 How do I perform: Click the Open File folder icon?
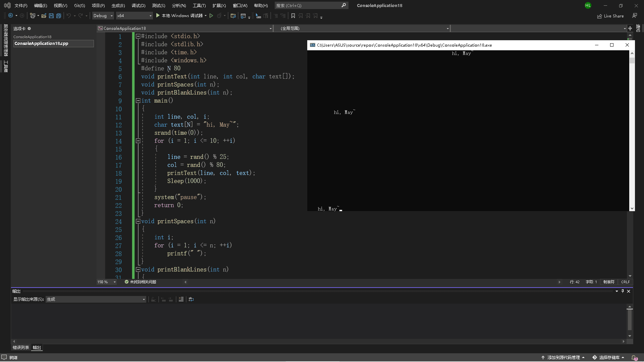point(44,16)
